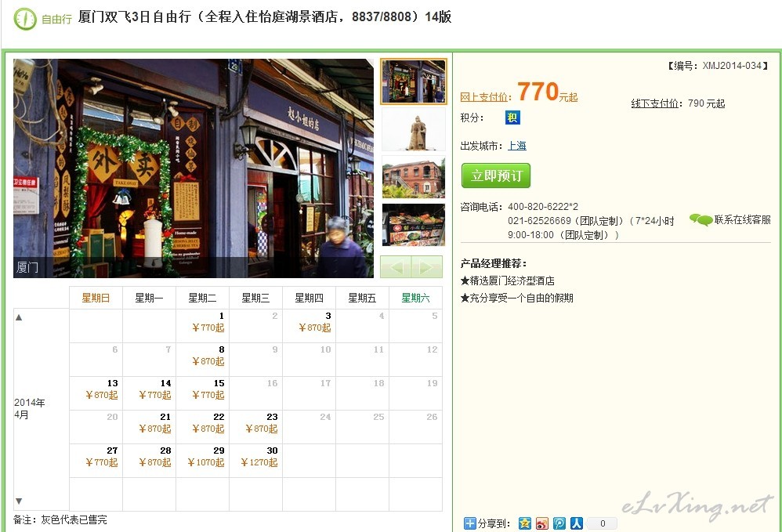Select April 29 with ¥1070起
Screen dimensions: 782x532
[202, 461]
